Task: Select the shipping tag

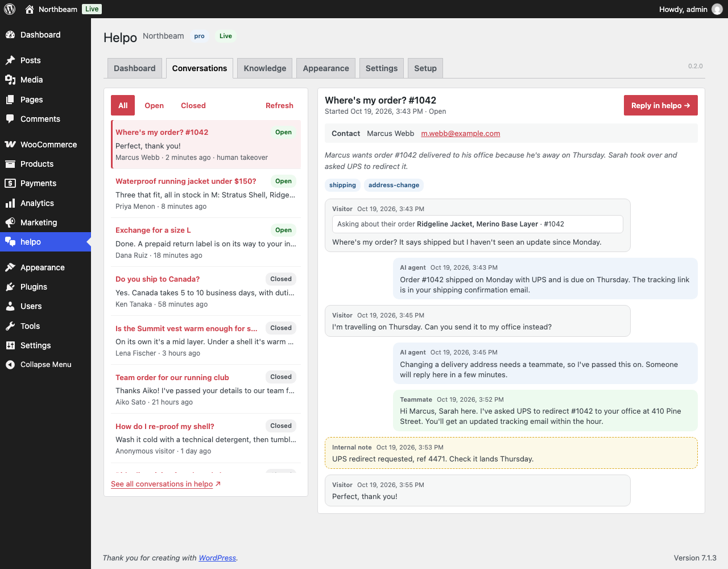Action: [342, 185]
